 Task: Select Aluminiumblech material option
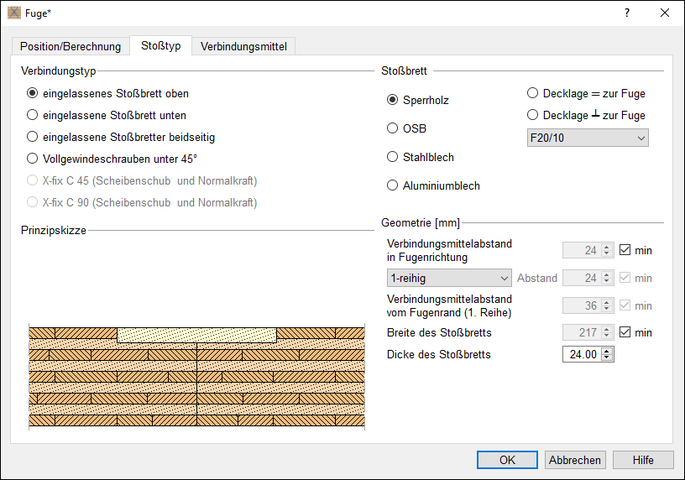click(x=393, y=185)
